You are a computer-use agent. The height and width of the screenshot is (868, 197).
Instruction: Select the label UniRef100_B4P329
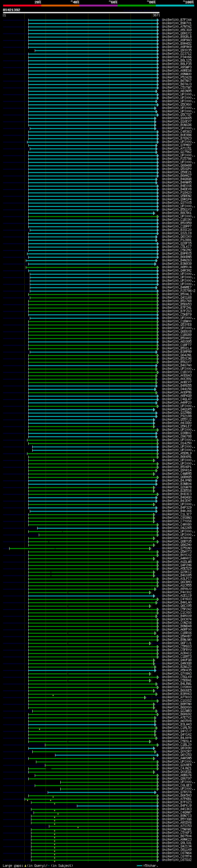177,507
